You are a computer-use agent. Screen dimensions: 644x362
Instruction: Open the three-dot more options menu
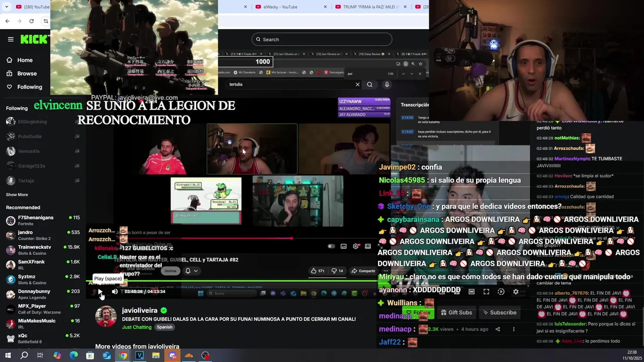pos(514,329)
